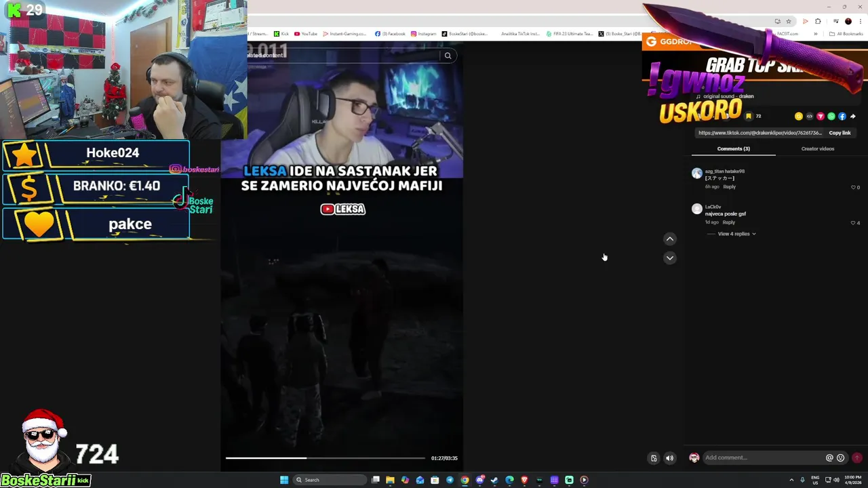
Task: Open Microsoft Store from the taskbar
Action: tap(435, 480)
